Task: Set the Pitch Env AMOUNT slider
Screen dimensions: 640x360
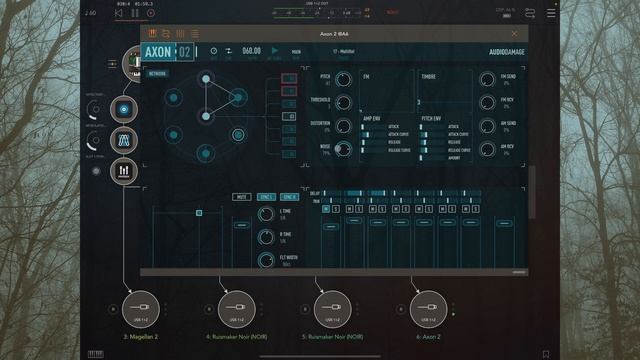Action: coord(432,158)
